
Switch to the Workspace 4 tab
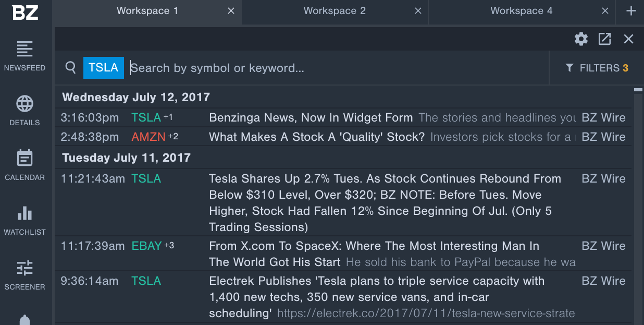pyautogui.click(x=522, y=11)
